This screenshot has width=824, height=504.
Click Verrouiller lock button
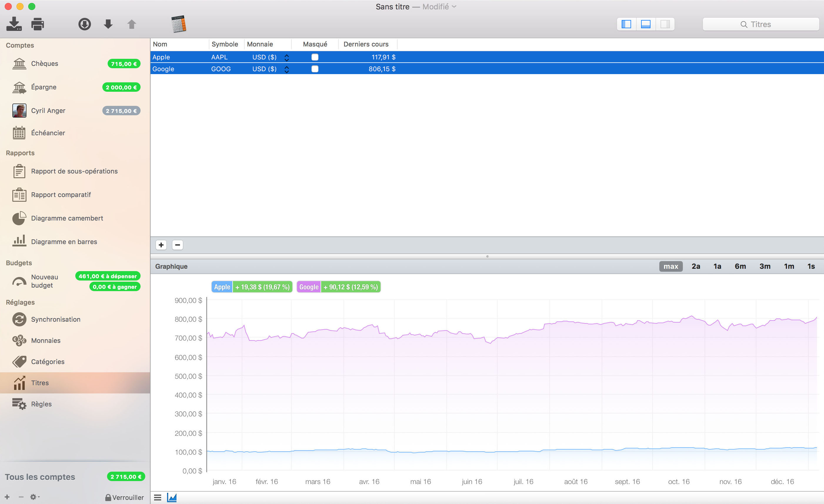point(124,497)
